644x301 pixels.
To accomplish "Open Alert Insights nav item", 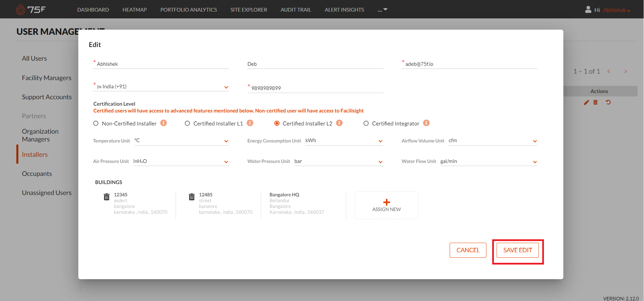I will click(x=344, y=10).
